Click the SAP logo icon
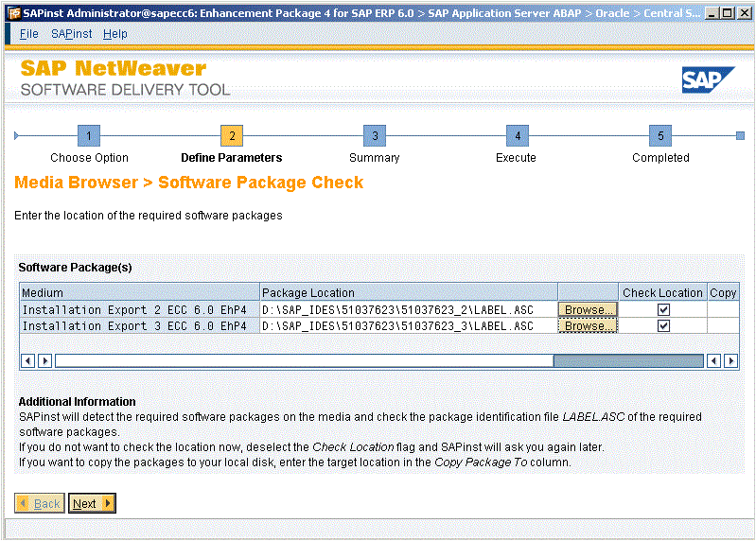 point(708,80)
